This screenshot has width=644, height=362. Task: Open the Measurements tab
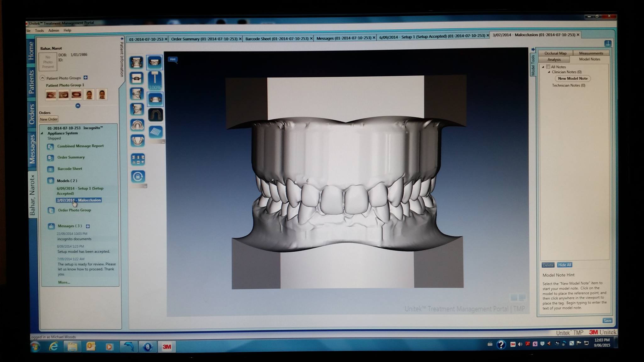click(x=591, y=53)
